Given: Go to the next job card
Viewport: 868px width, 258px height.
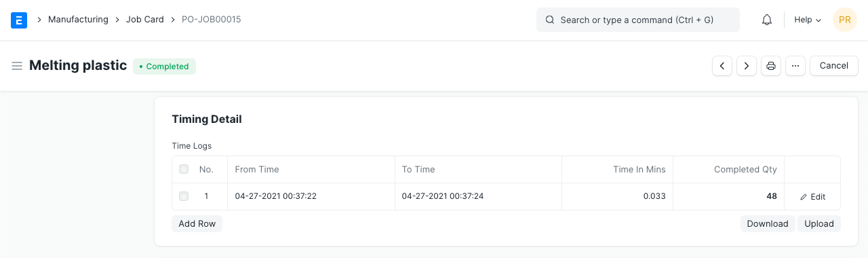Looking at the screenshot, I should coord(747,66).
